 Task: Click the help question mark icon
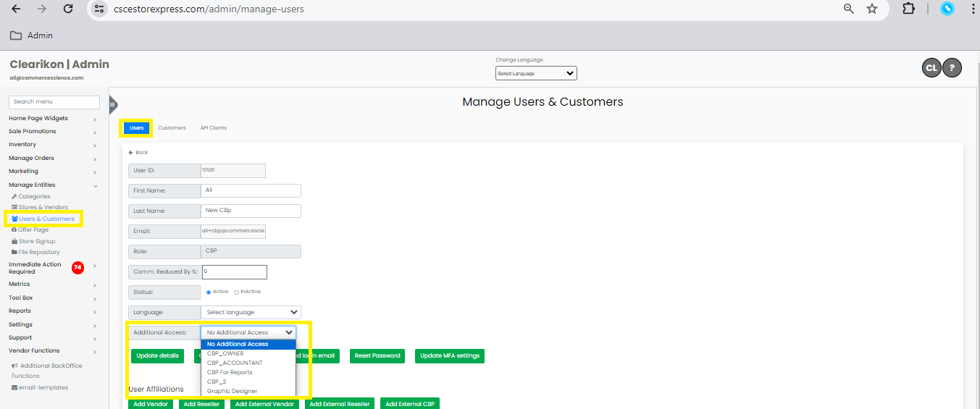coord(952,68)
